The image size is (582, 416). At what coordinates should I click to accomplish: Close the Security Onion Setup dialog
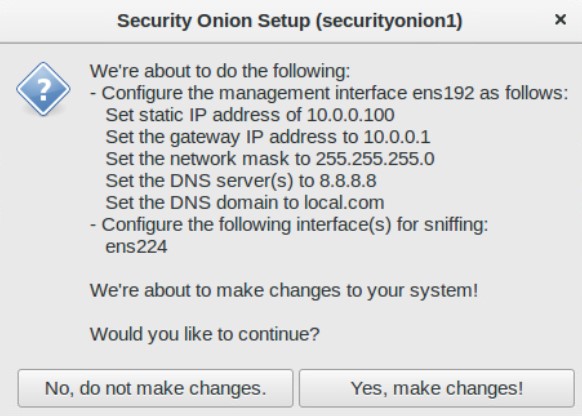pyautogui.click(x=560, y=19)
